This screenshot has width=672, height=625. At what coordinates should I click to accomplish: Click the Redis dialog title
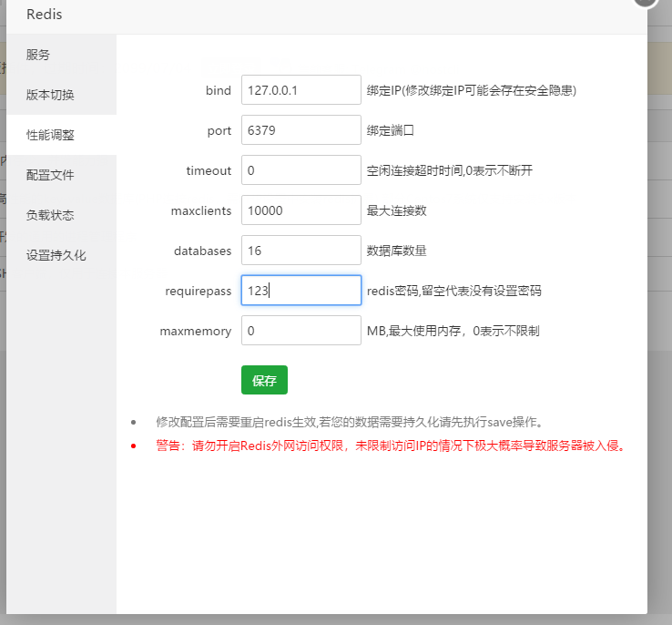44,15
